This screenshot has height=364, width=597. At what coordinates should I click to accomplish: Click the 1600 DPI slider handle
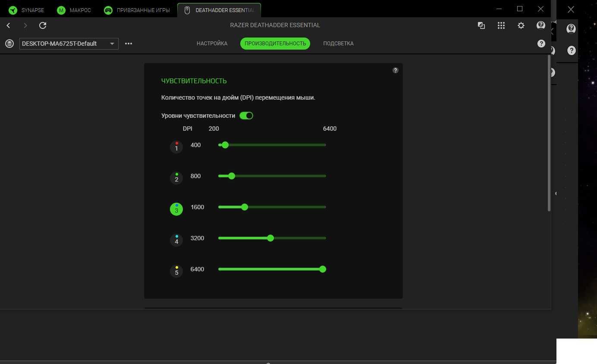point(245,207)
